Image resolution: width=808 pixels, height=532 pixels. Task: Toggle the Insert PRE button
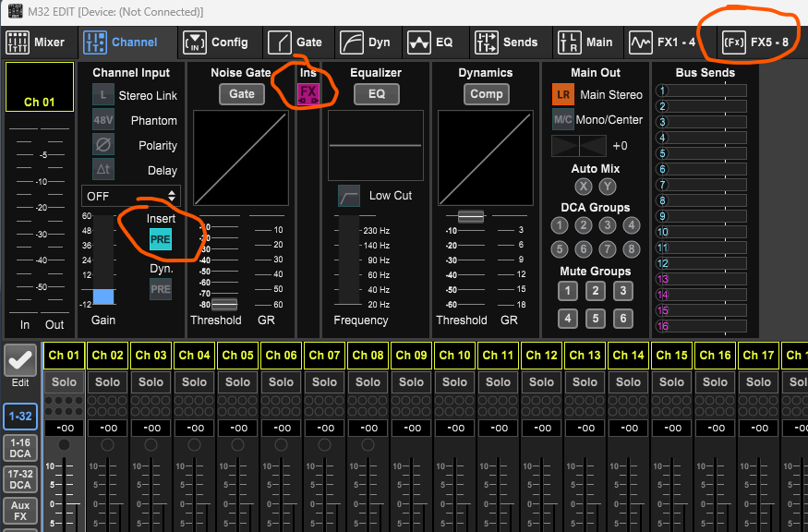(x=161, y=238)
